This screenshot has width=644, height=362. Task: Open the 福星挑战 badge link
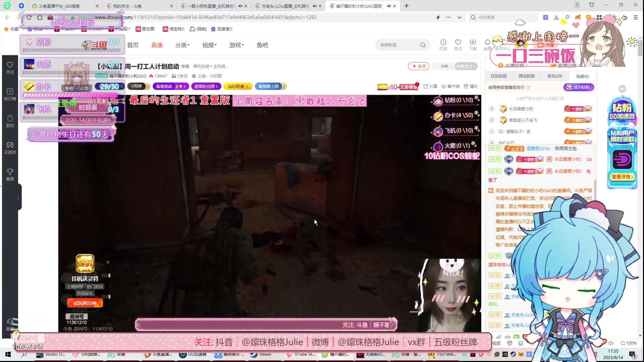coord(171,86)
